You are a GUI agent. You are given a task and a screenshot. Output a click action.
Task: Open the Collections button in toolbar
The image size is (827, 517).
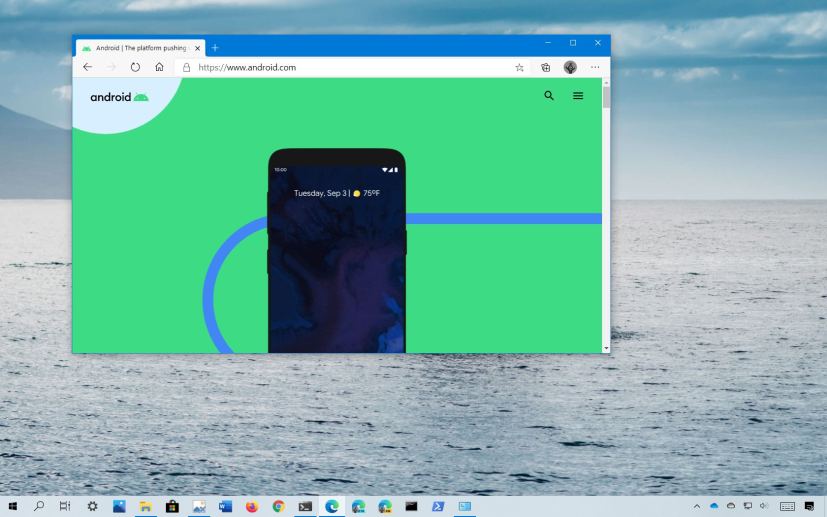pos(546,68)
